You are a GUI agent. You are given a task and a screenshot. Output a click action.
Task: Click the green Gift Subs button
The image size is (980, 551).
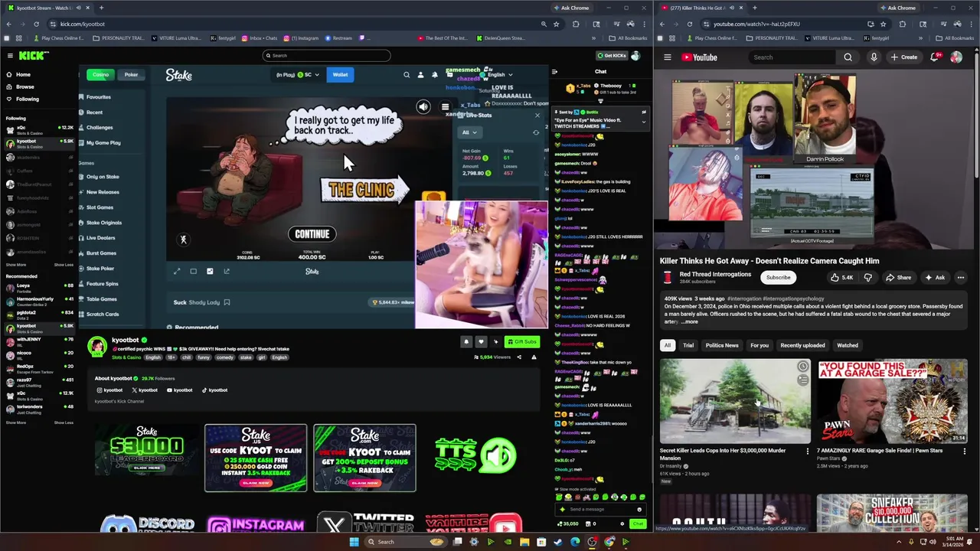point(521,342)
